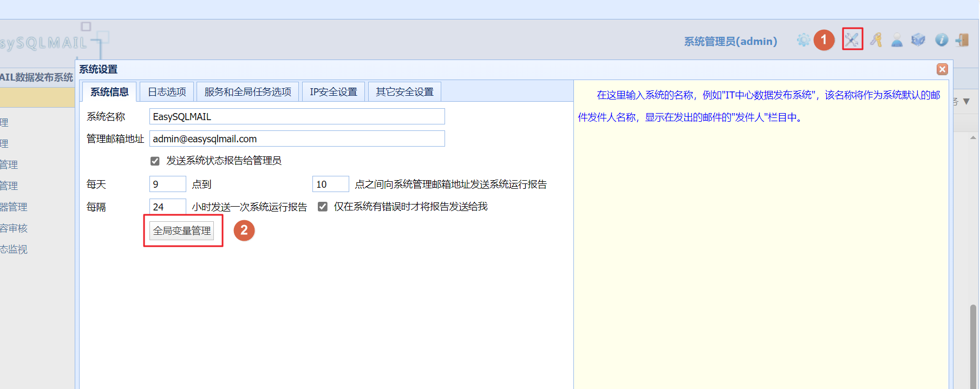Click the 管理邮箱地址 label

click(x=115, y=139)
